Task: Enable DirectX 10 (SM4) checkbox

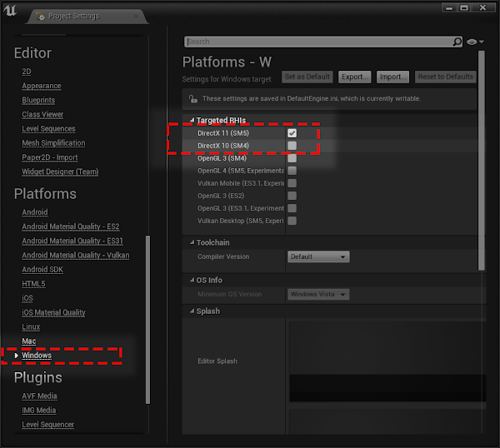Action: pos(292,146)
